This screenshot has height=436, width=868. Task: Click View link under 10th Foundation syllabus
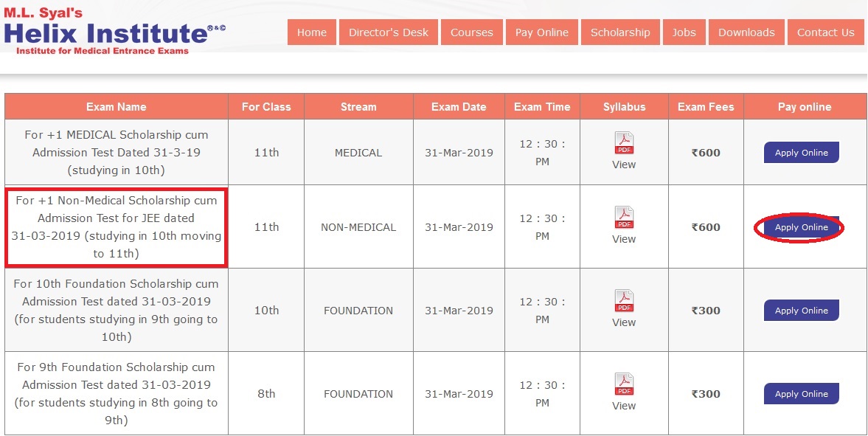pos(624,322)
